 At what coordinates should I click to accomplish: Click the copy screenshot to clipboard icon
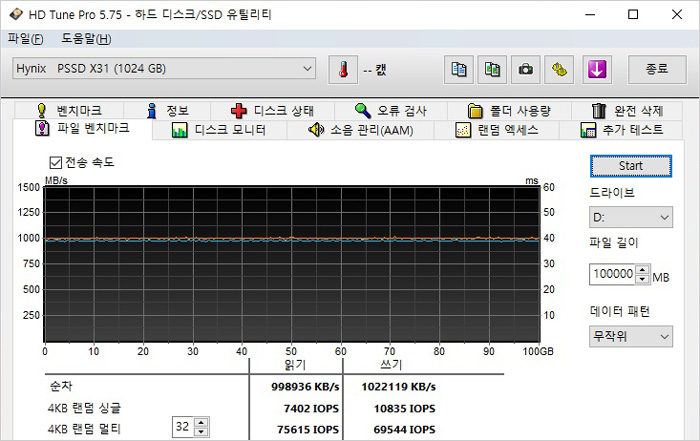click(492, 70)
